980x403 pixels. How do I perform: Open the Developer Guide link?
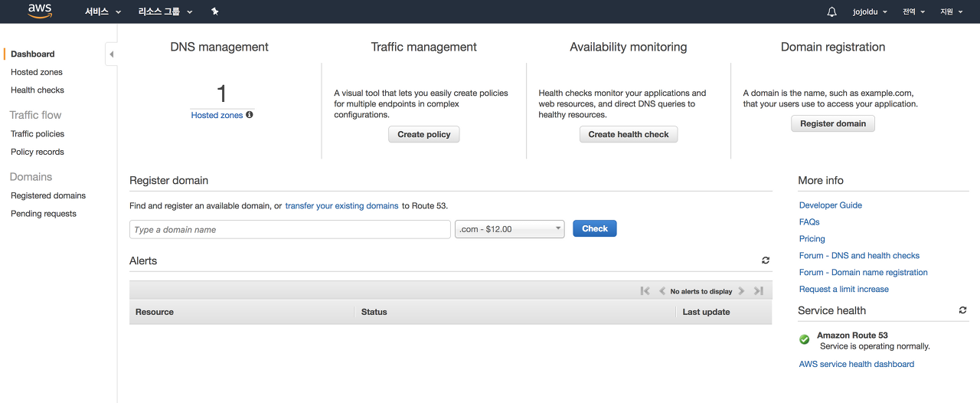(x=831, y=205)
